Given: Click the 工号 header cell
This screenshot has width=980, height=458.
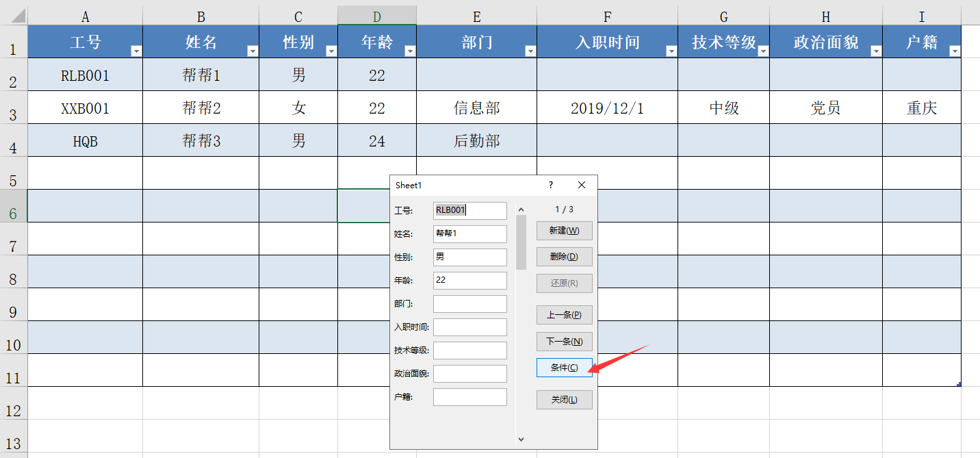Looking at the screenshot, I should 86,42.
